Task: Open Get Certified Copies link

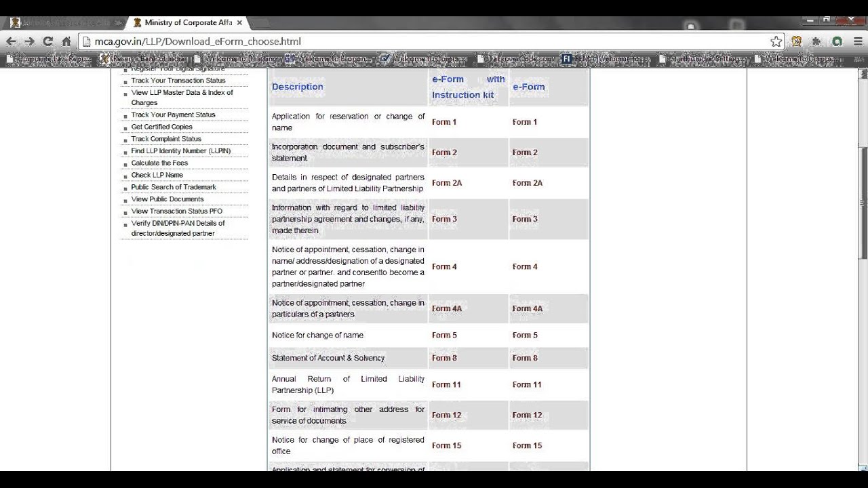Action: point(161,127)
